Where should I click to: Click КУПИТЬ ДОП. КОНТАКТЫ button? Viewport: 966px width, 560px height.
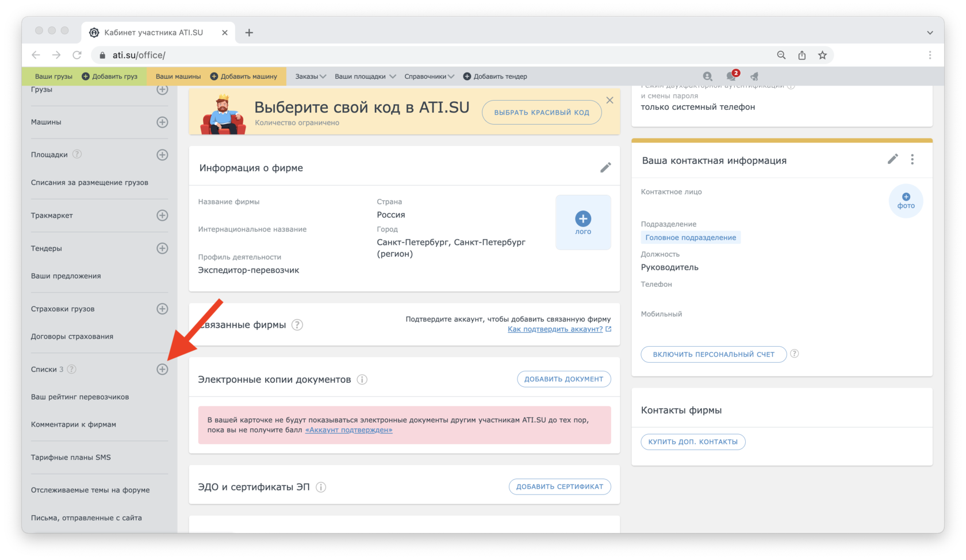tap(693, 442)
